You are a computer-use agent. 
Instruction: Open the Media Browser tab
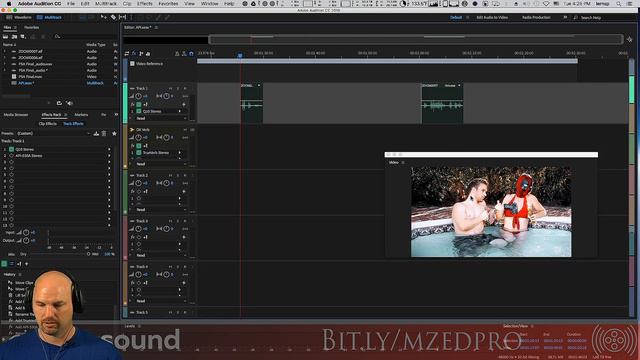tap(16, 115)
